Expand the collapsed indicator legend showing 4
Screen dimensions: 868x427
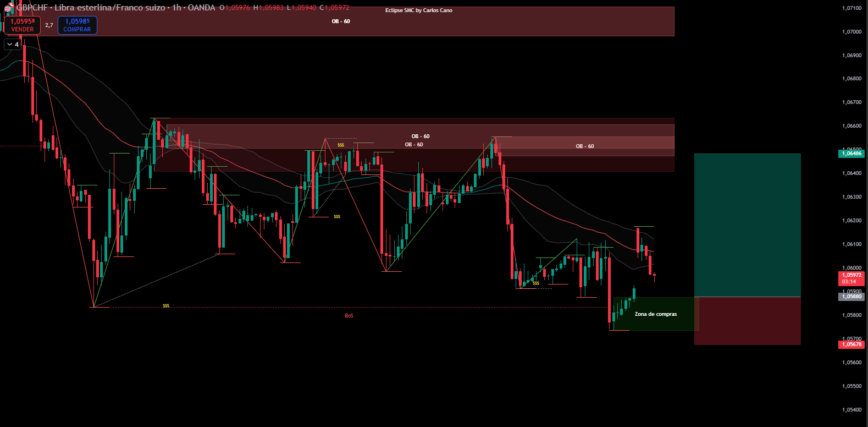click(13, 45)
